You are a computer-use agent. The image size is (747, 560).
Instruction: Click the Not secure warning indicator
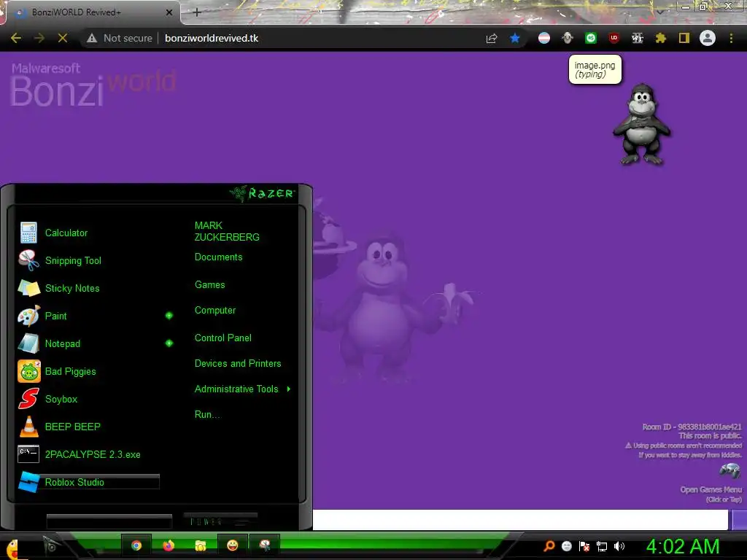click(x=120, y=38)
